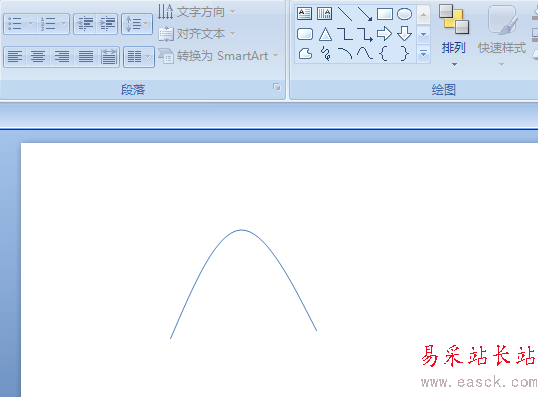Viewport: 538px width, 397px height.
Task: Open the bullet list style dropdown arrow
Action: (30, 24)
